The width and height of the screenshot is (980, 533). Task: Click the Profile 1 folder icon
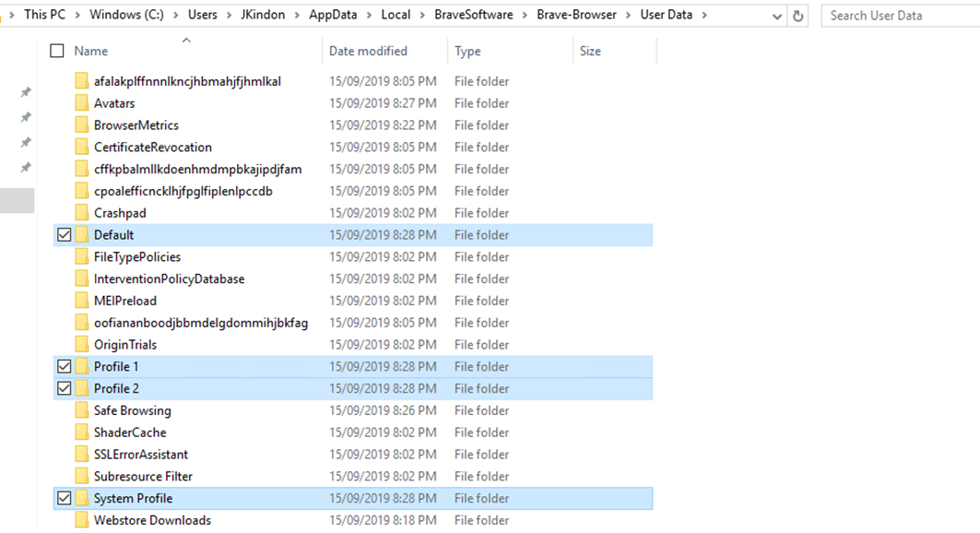point(82,366)
